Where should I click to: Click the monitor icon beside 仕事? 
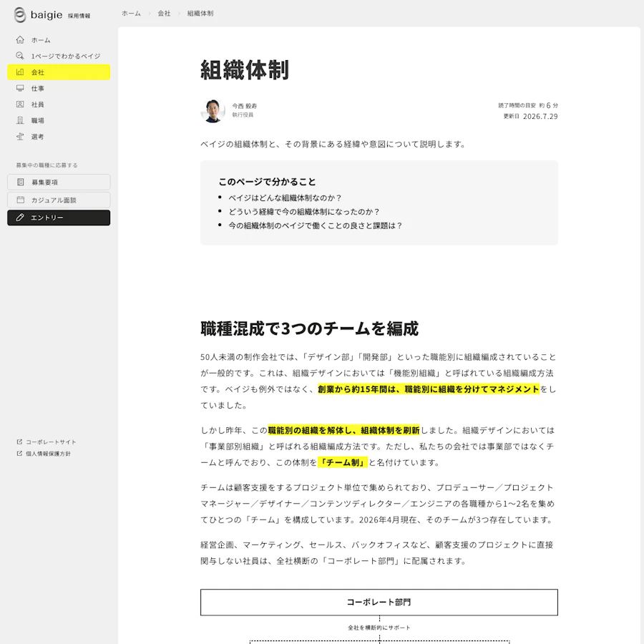(x=20, y=88)
